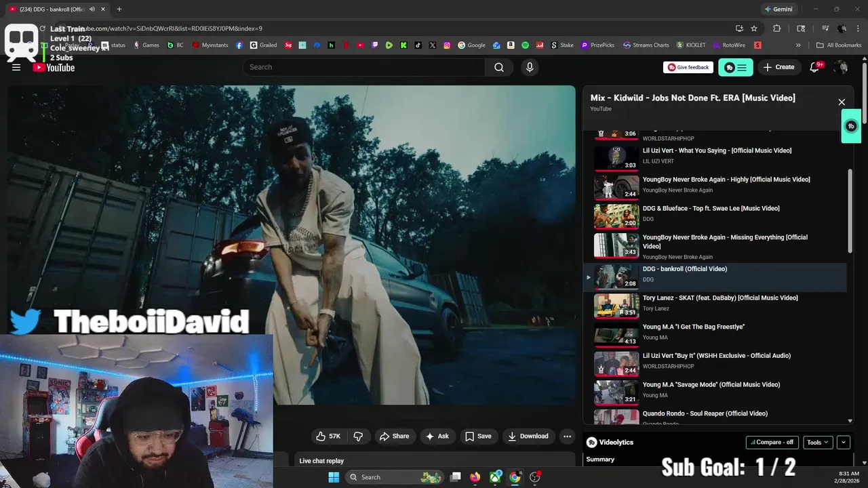Bookmark this page with the star icon
The height and width of the screenshot is (488, 868).
[754, 28]
